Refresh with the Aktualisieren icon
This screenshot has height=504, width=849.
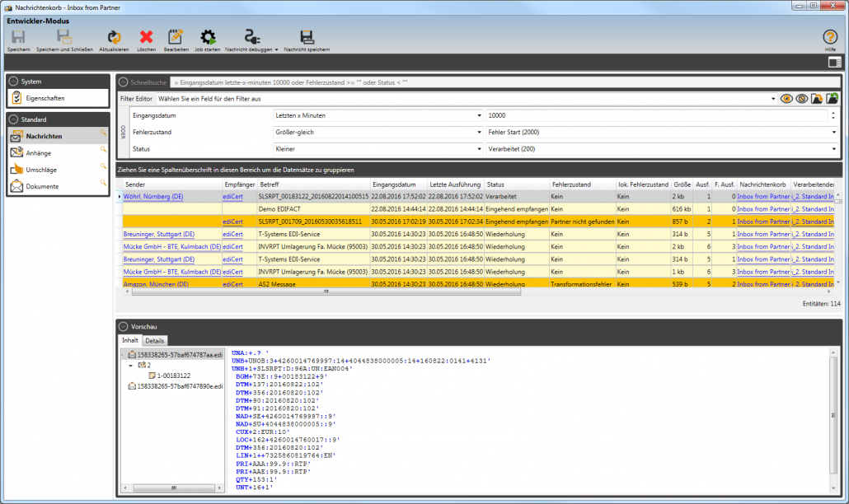114,37
